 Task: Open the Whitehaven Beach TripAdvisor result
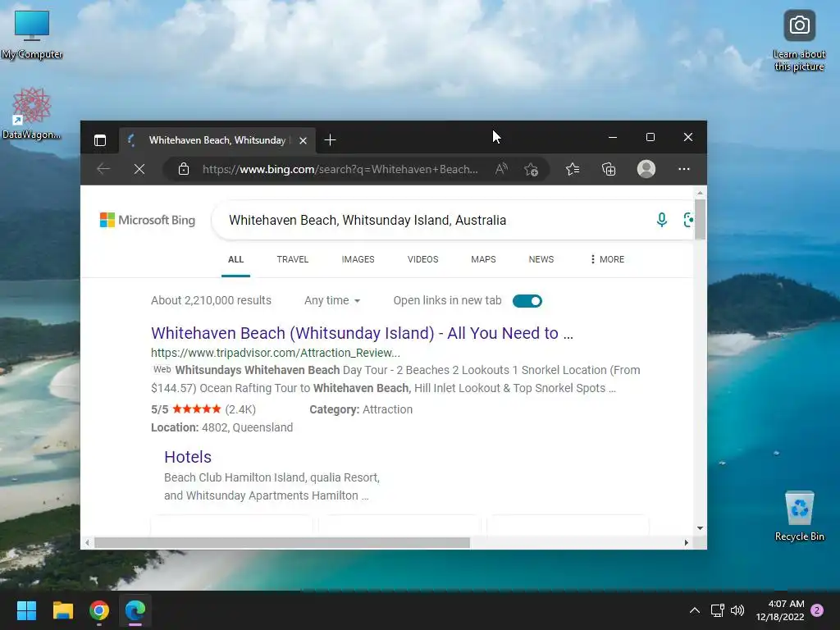362,333
